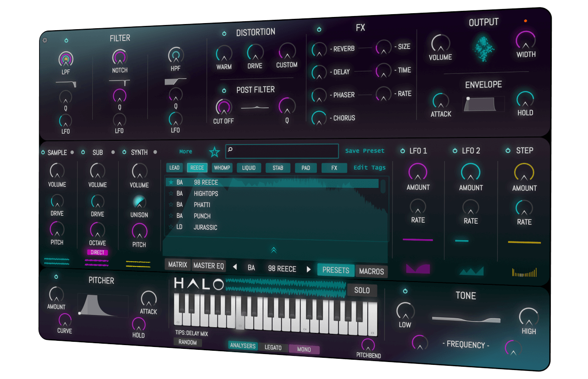Viewport: 588px width, 379px height.
Task: Select the LFO 2 teal waveform shape icon
Action: pyautogui.click(x=471, y=271)
